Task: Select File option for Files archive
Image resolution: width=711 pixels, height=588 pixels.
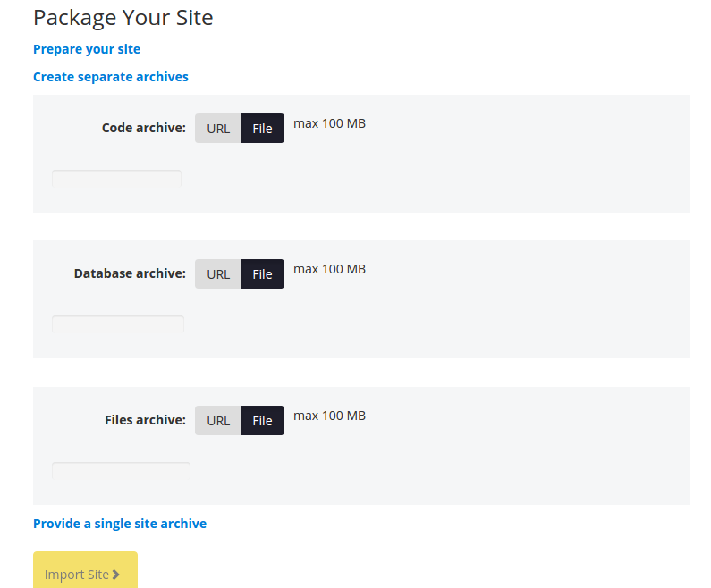Action: [262, 421]
